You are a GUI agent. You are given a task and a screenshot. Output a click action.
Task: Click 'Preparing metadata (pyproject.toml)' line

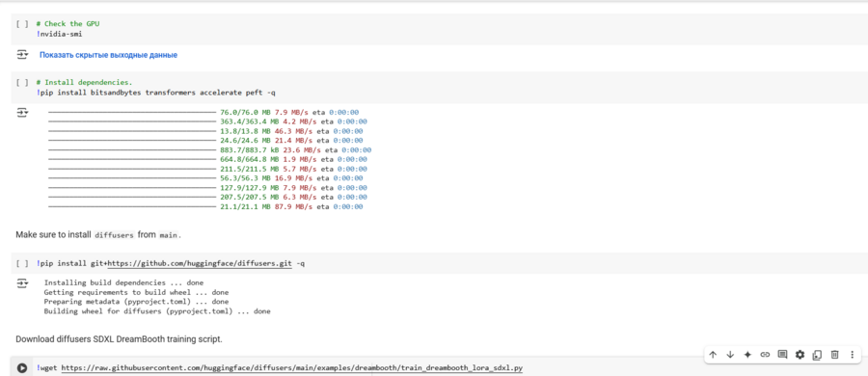[136, 302]
